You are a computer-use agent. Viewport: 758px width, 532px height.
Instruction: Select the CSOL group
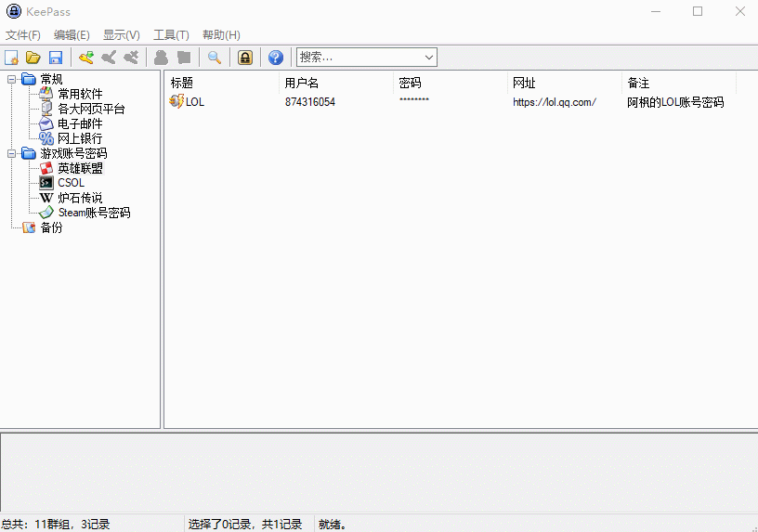[x=71, y=183]
